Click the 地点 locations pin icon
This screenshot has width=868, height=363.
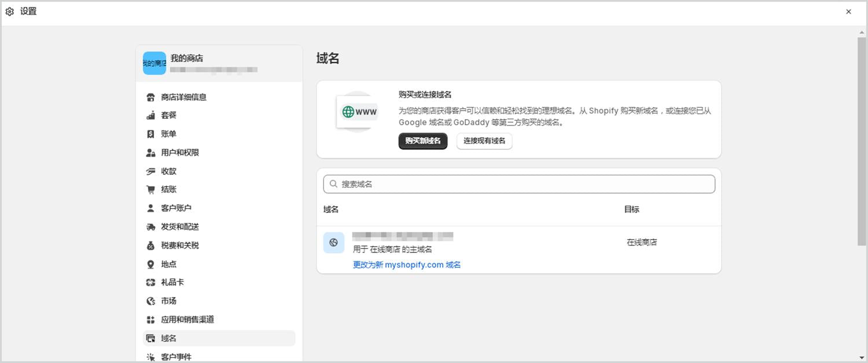click(150, 263)
